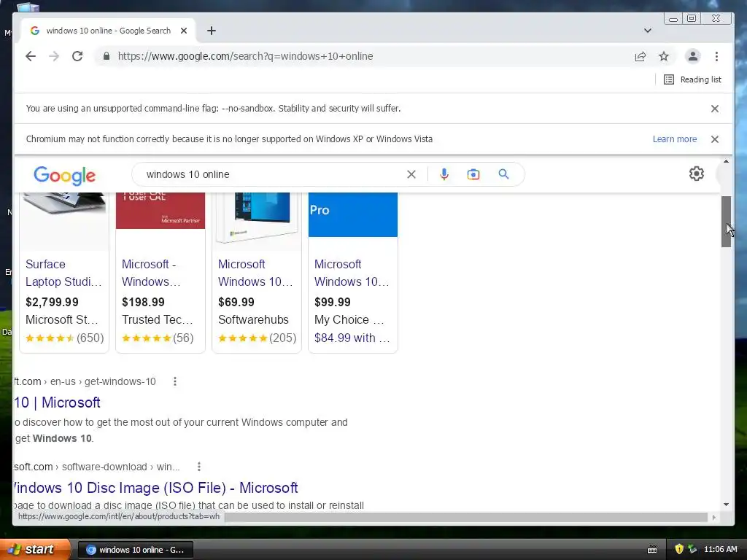The width and height of the screenshot is (747, 560).
Task: Go to Google home via logo
Action: point(65,175)
